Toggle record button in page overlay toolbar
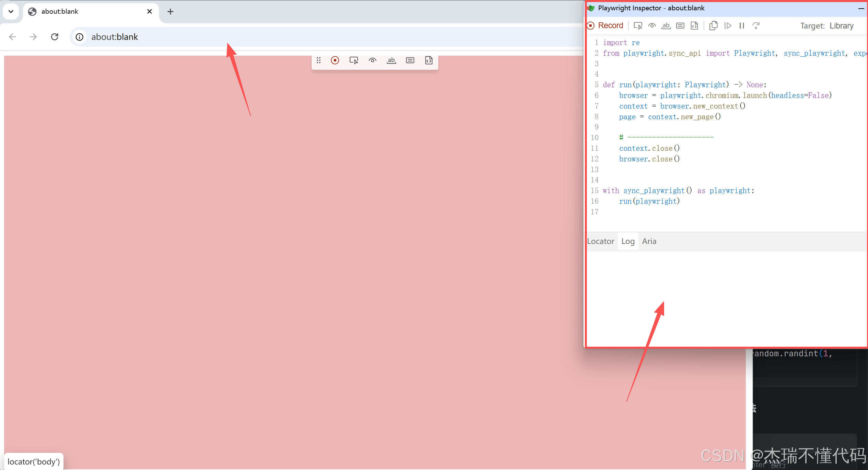The width and height of the screenshot is (868, 470). click(335, 60)
